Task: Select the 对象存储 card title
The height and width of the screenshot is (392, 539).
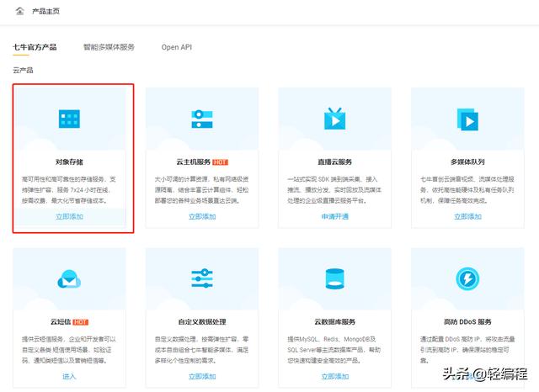Action: click(x=69, y=162)
